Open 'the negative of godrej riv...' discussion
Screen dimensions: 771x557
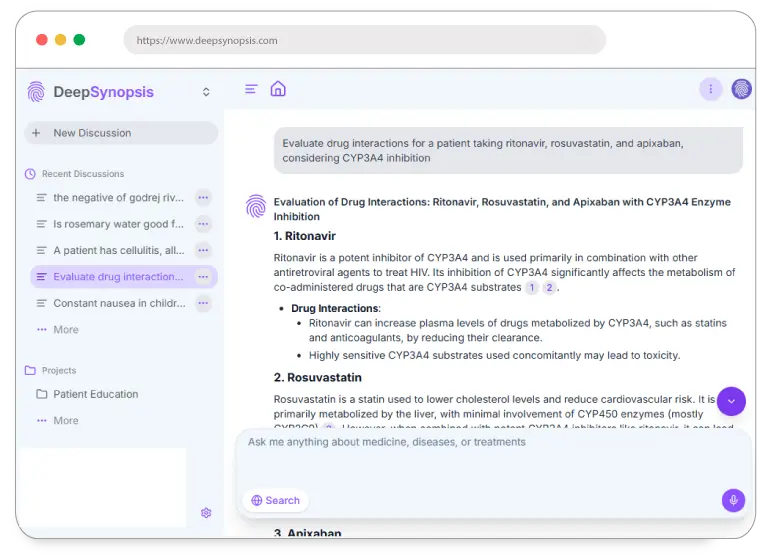coord(118,198)
